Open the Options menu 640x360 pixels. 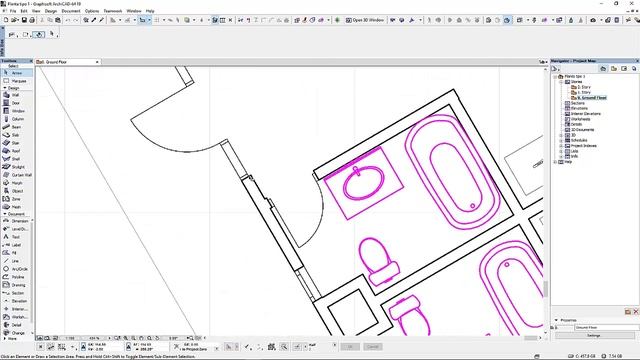pyautogui.click(x=92, y=11)
